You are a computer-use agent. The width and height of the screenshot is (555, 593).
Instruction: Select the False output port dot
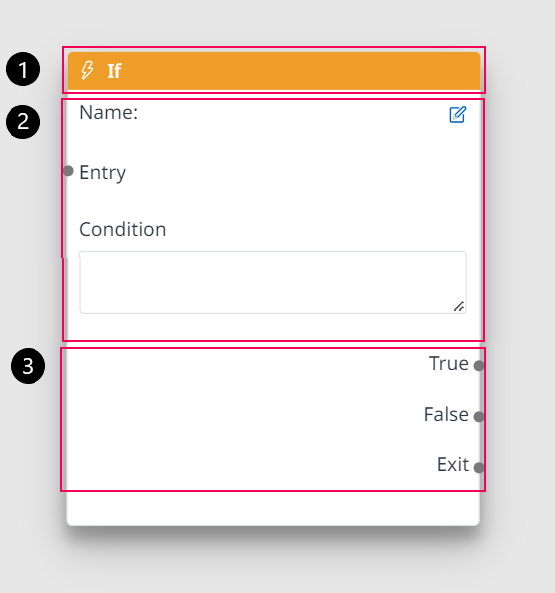(479, 417)
